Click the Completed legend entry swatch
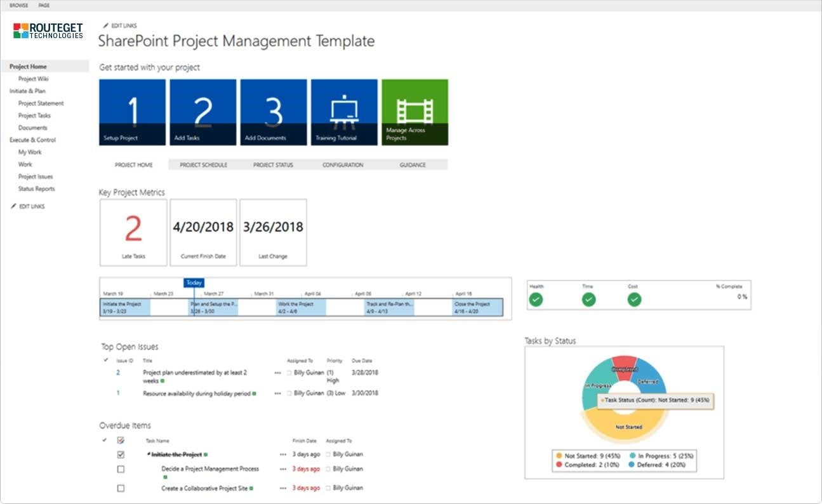 (x=559, y=465)
